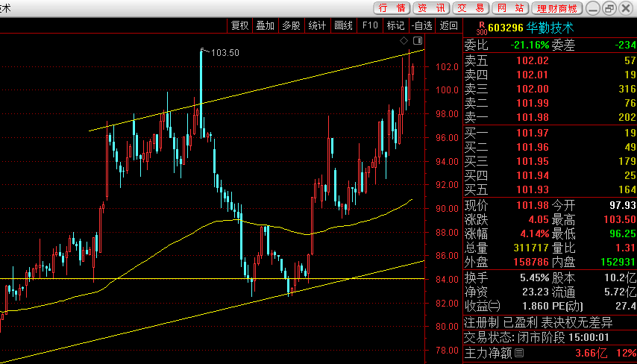Viewport: 637px width, 364px height.
Task: Click the 今开 value 97.93
Action: click(623, 205)
